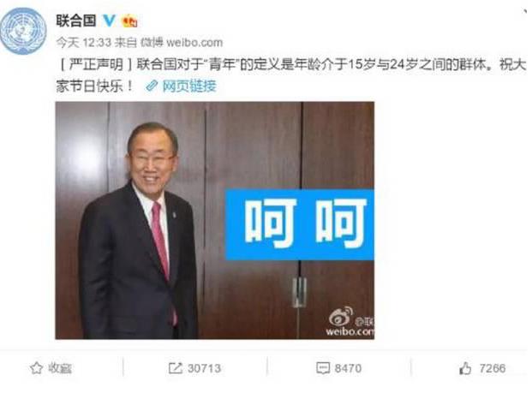
Task: Click the star favorite icon
Action: pos(36,368)
